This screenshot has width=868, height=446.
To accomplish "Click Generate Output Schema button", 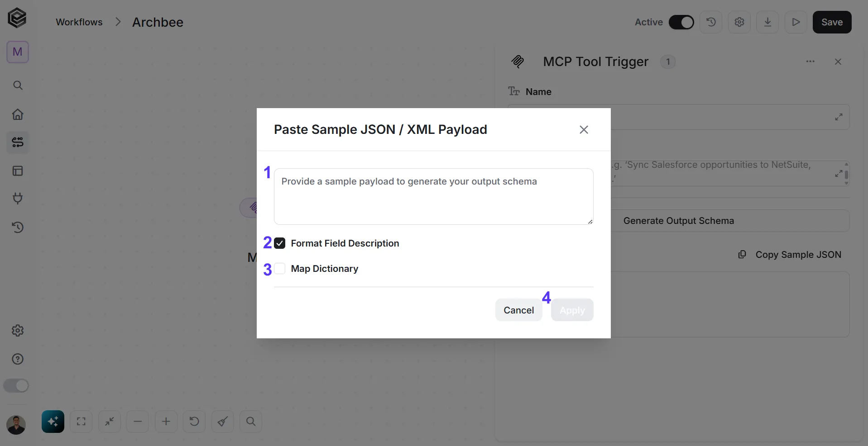I will click(679, 221).
